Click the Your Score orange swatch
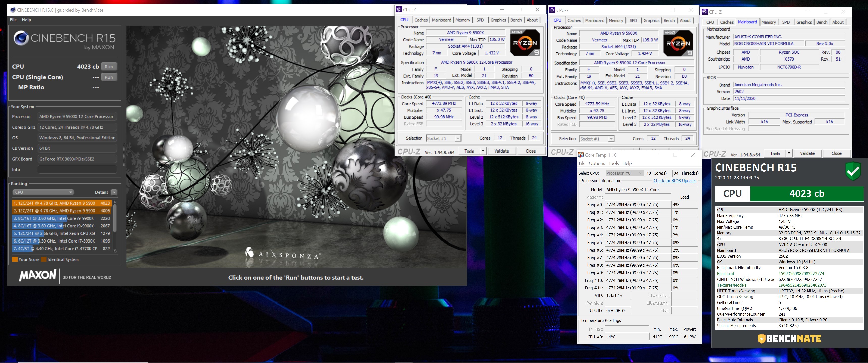Screen dimensions: 868x363 pyautogui.click(x=15, y=260)
